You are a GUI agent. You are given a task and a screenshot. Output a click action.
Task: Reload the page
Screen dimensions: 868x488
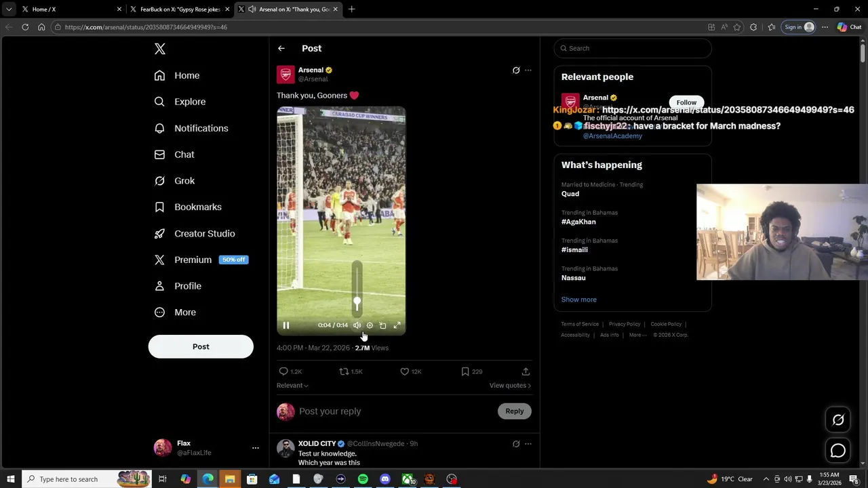click(x=25, y=27)
